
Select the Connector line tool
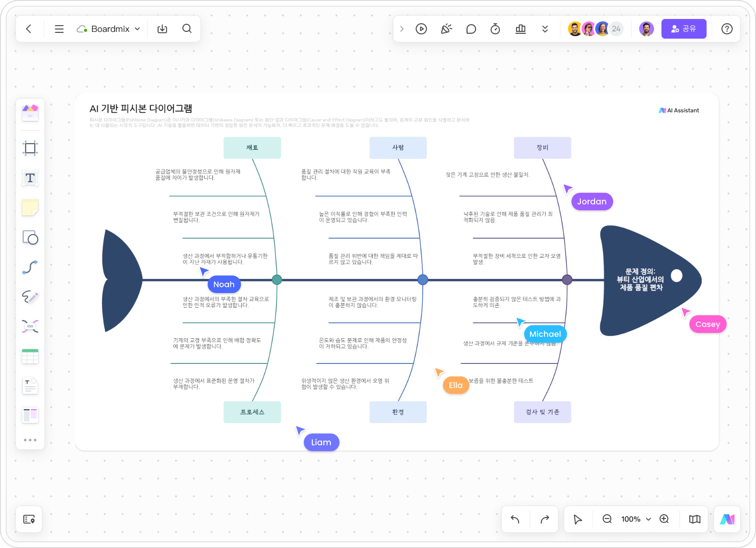(x=30, y=267)
